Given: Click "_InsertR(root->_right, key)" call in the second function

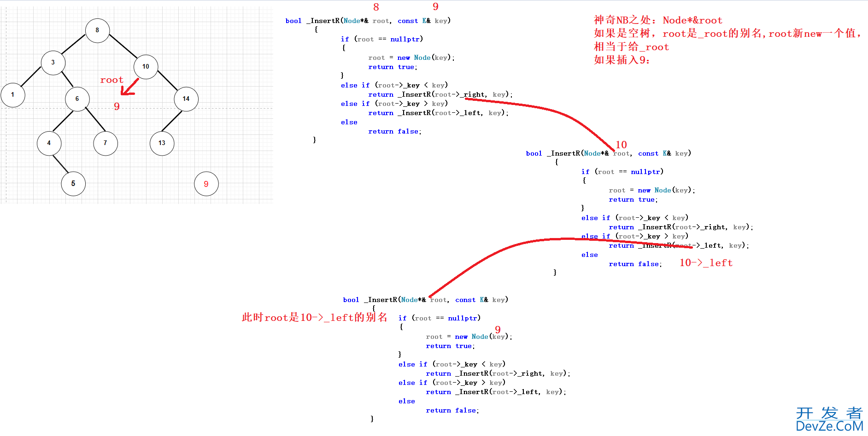Looking at the screenshot, I should click(x=694, y=227).
